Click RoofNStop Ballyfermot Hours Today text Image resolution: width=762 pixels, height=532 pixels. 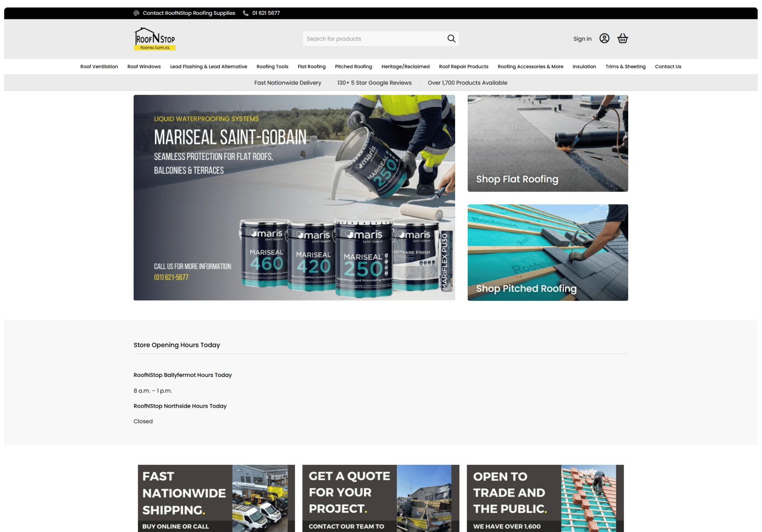[183, 375]
